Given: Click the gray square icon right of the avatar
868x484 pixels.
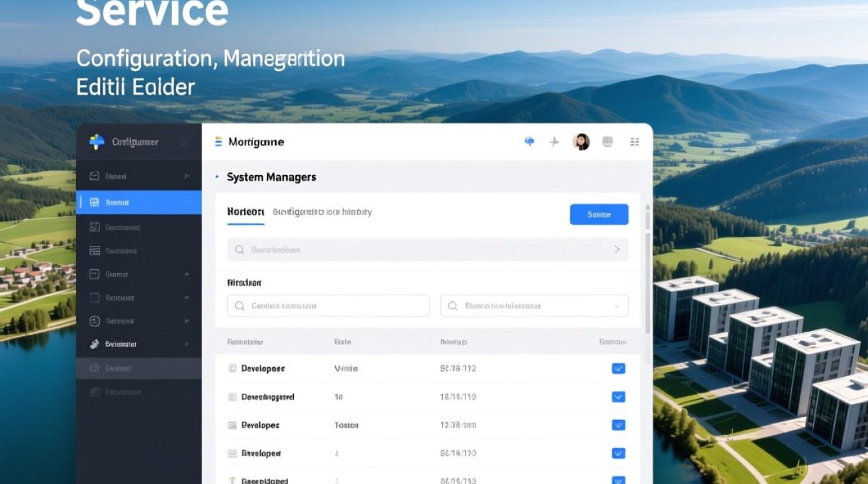Looking at the screenshot, I should click(x=607, y=142).
